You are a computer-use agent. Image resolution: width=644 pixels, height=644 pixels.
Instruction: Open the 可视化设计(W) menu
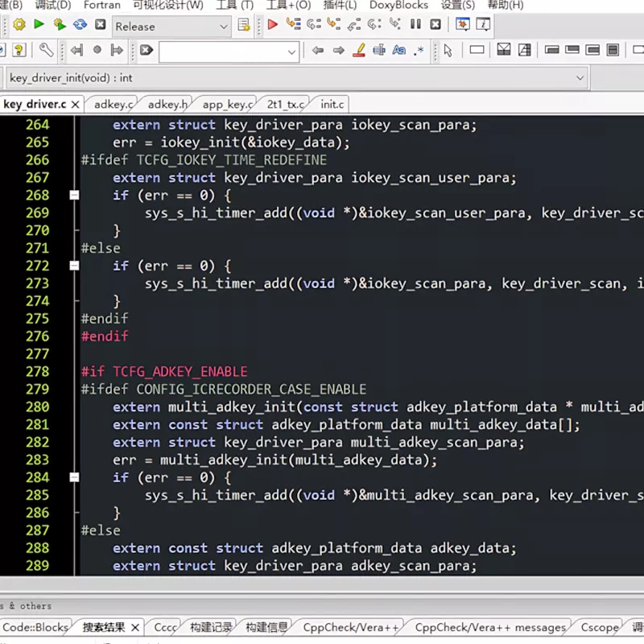tap(168, 5)
